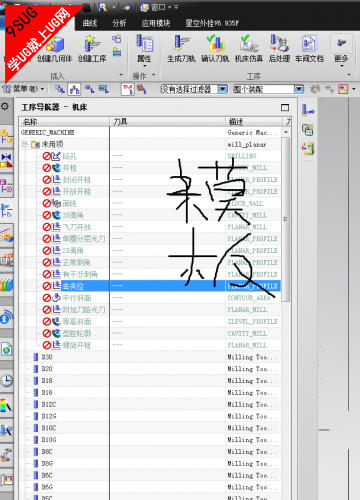Click the blue arrow icon right of navigator

308,110
